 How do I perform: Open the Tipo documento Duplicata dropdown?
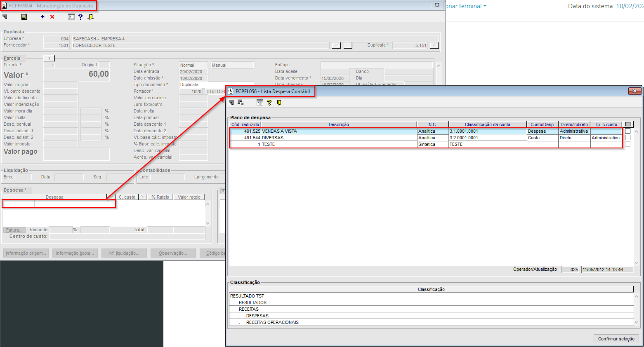(216, 84)
